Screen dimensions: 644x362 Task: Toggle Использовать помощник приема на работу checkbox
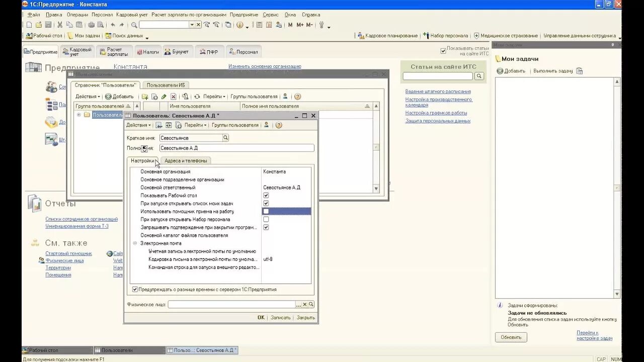(266, 212)
